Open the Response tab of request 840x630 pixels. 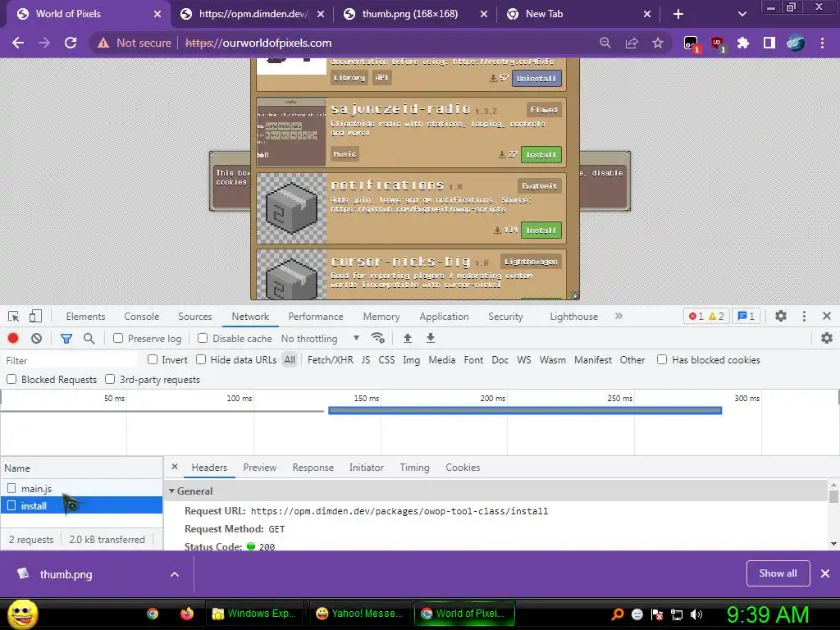pos(313,468)
